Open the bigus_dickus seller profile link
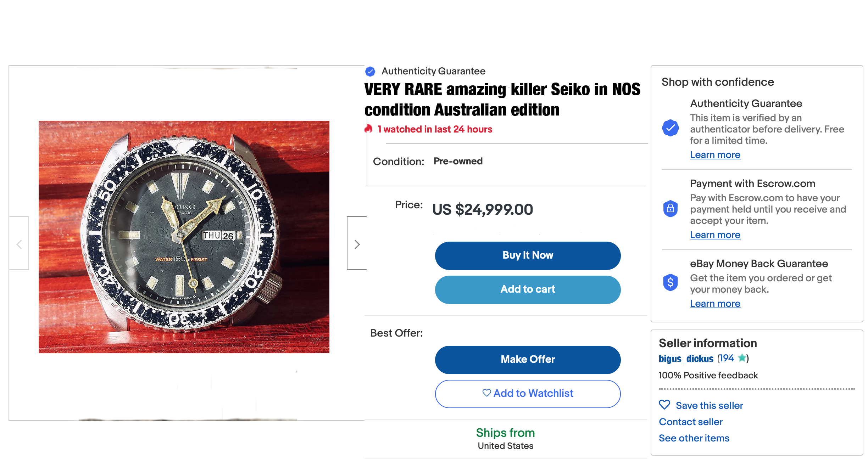This screenshot has width=868, height=462. coord(686,359)
